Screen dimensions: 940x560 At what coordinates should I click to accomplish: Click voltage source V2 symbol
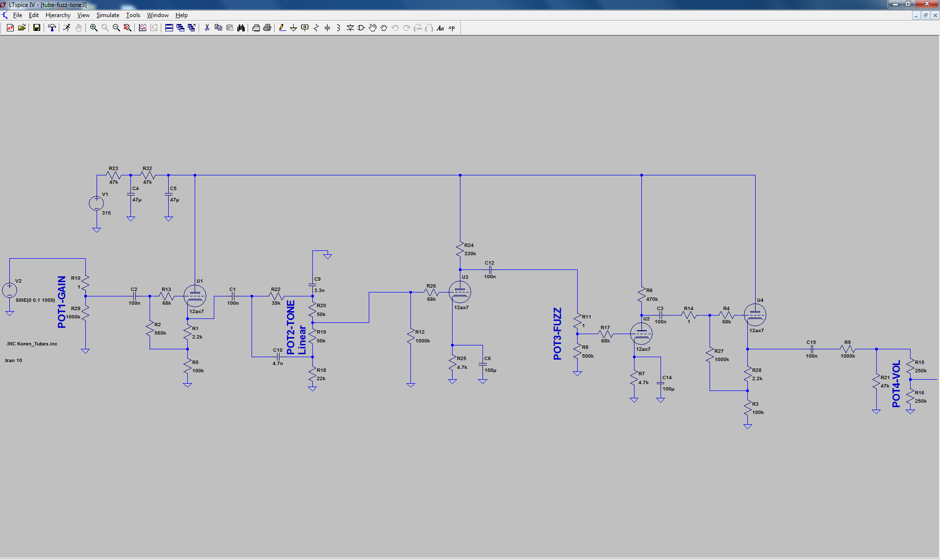point(9,290)
